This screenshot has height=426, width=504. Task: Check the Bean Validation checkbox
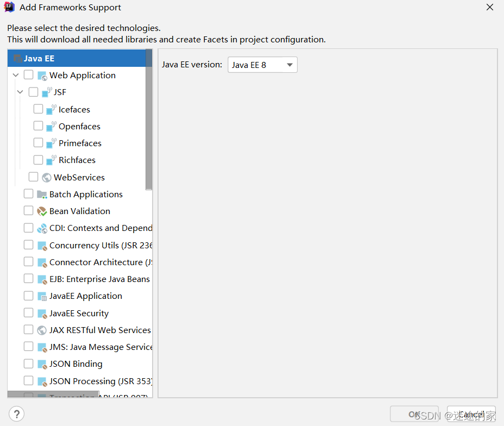[29, 211]
